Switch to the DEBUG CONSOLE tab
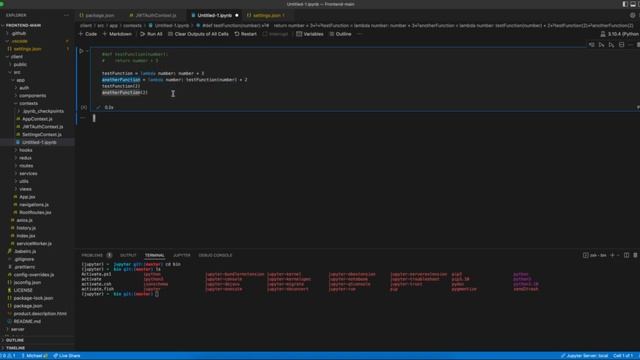Screen dimensions: 640x360 point(215,256)
